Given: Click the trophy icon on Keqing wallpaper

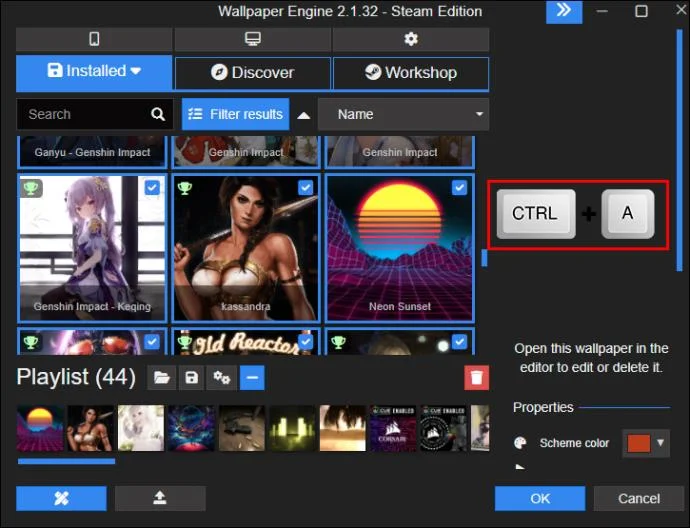Looking at the screenshot, I should pyautogui.click(x=31, y=188).
